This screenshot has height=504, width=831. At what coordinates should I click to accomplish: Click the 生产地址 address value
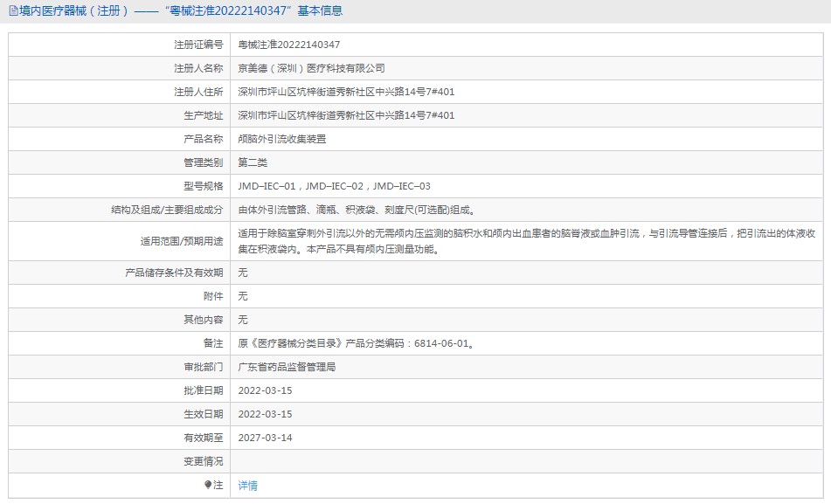(346, 115)
